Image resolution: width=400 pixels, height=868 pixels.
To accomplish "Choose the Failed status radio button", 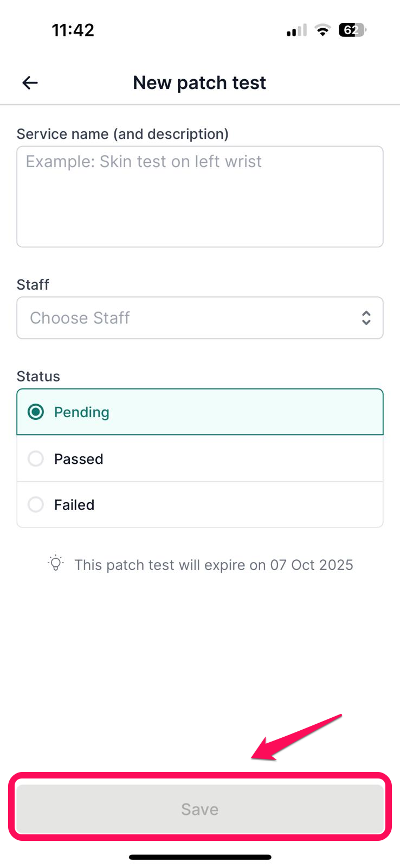I will [x=36, y=505].
